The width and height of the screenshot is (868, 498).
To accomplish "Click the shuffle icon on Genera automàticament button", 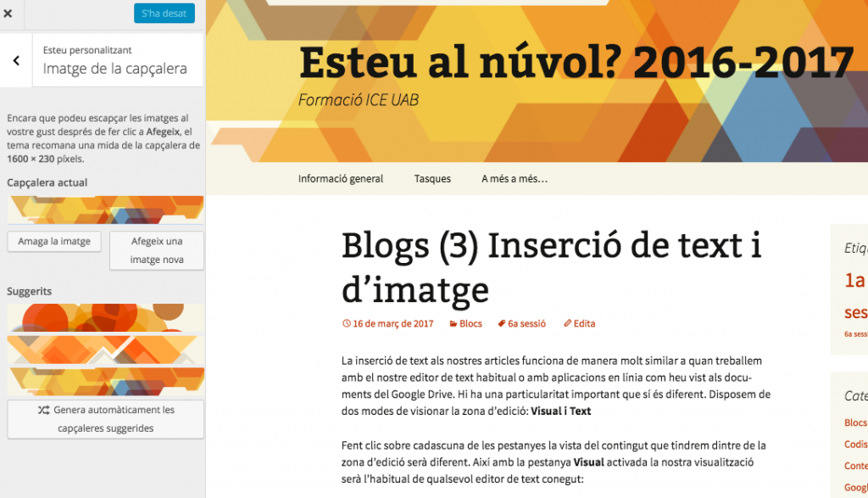I will 45,410.
